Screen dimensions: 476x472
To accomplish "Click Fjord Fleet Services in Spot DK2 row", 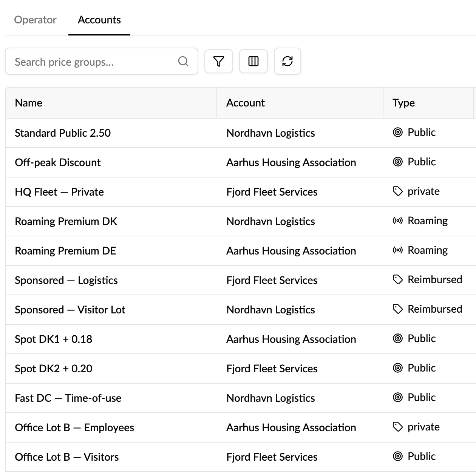I will [272, 369].
